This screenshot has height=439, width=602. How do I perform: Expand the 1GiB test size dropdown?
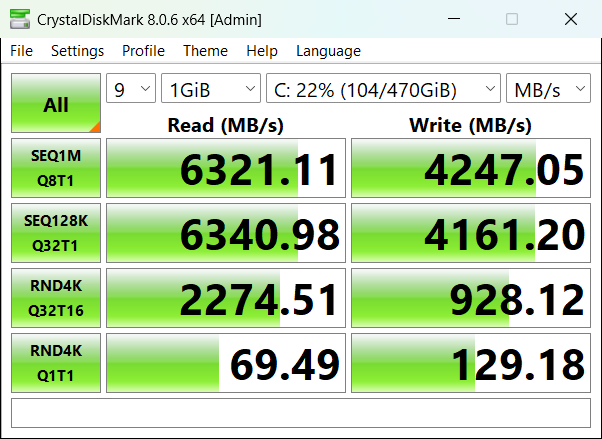[211, 88]
